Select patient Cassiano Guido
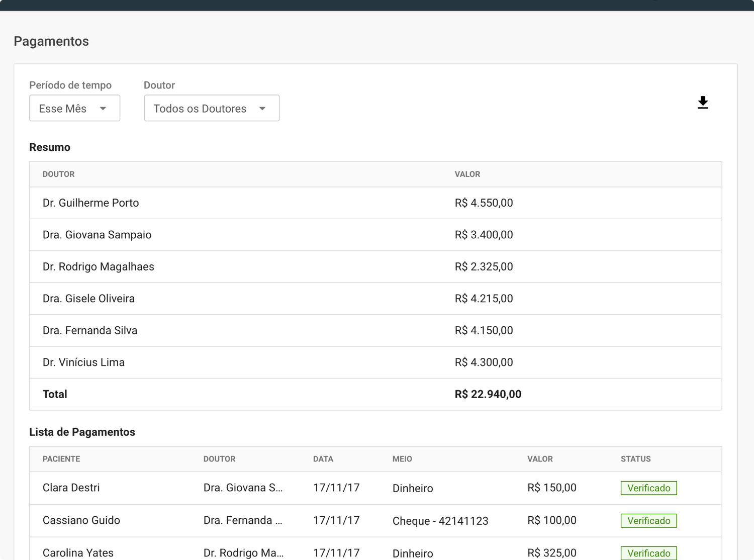This screenshot has width=754, height=560. pyautogui.click(x=81, y=521)
